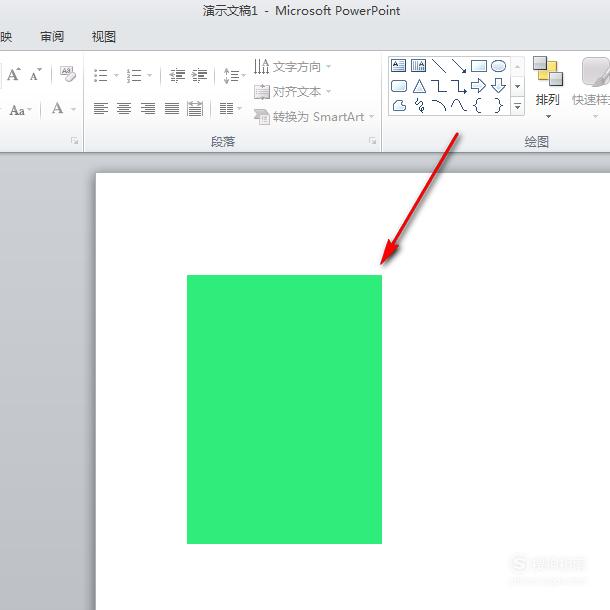Choose the down block arrow shape

tap(498, 86)
